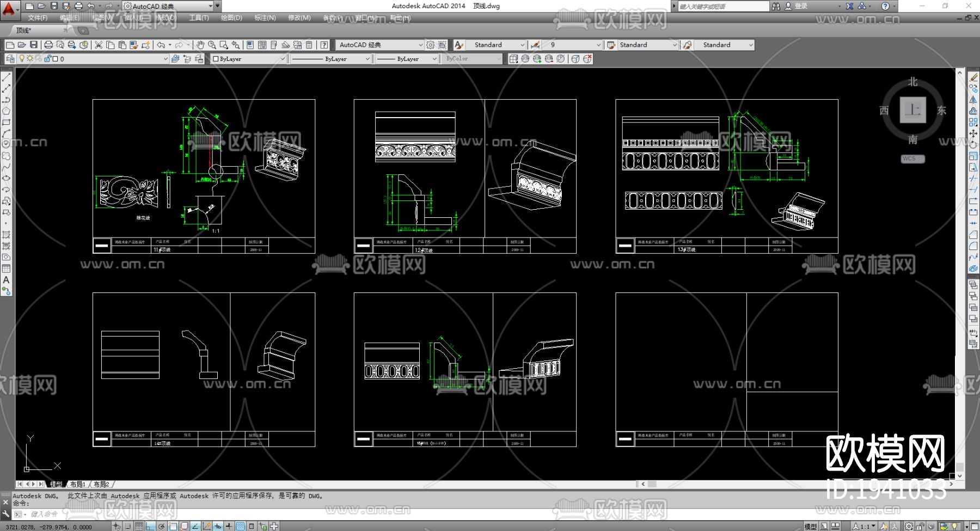Select the Multiline Text 'A' tool
This screenshot has height=531, width=980.
[6, 280]
